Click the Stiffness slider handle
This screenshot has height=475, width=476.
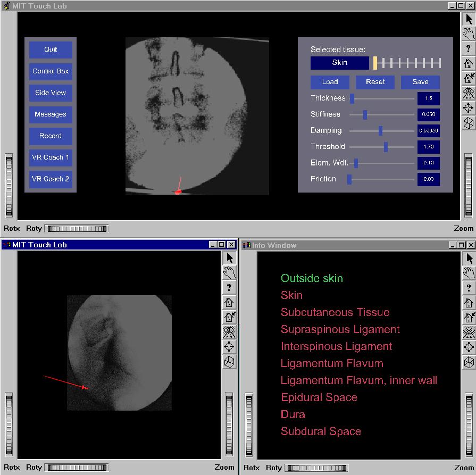[365, 114]
